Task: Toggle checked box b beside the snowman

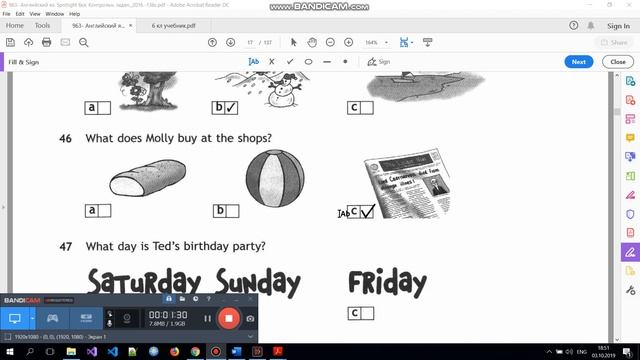Action: [231, 108]
